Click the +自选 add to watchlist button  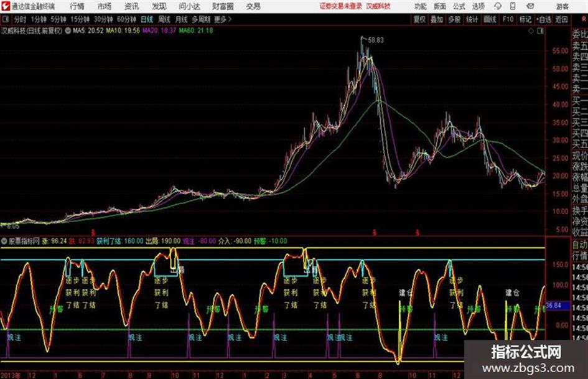click(544, 19)
